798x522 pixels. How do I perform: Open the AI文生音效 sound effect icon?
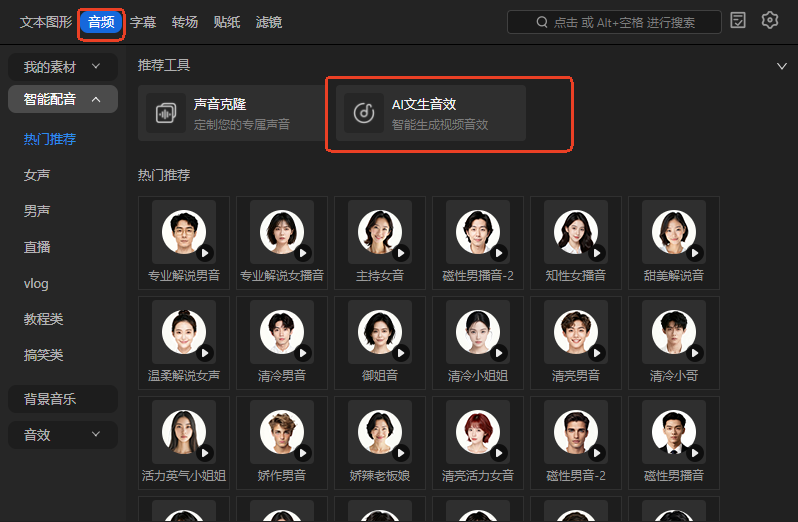point(363,113)
